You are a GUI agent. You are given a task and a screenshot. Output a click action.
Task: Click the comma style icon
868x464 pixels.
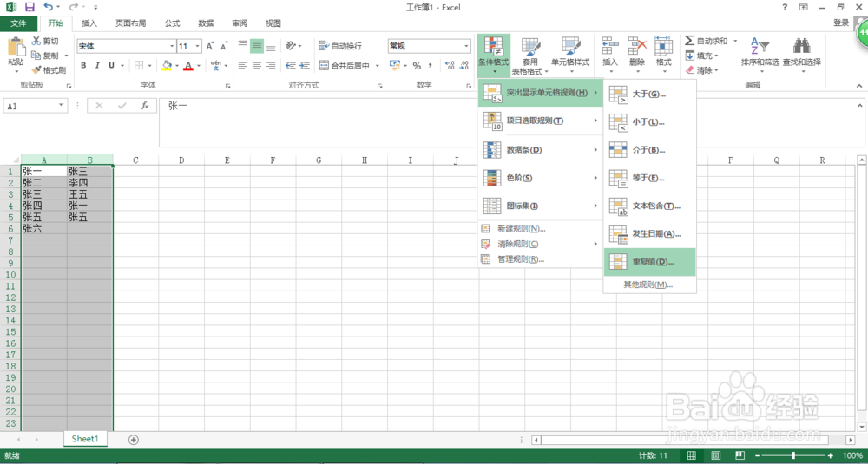coord(431,66)
